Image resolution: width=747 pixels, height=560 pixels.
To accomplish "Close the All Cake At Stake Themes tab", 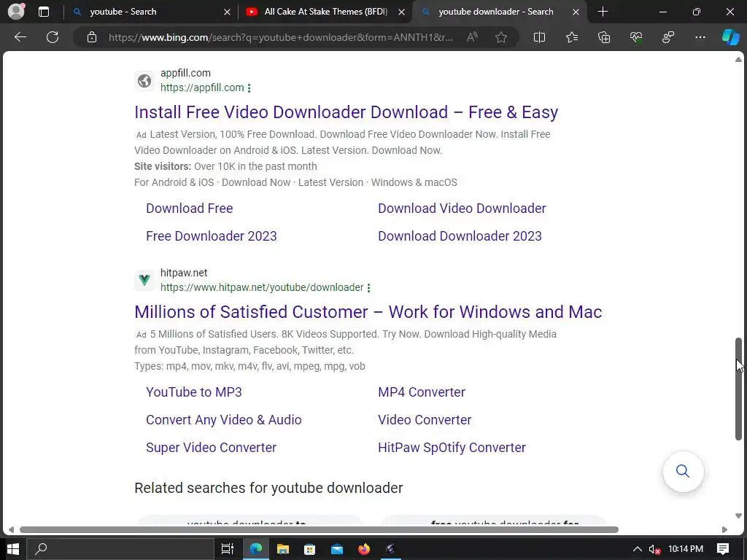I will (402, 12).
